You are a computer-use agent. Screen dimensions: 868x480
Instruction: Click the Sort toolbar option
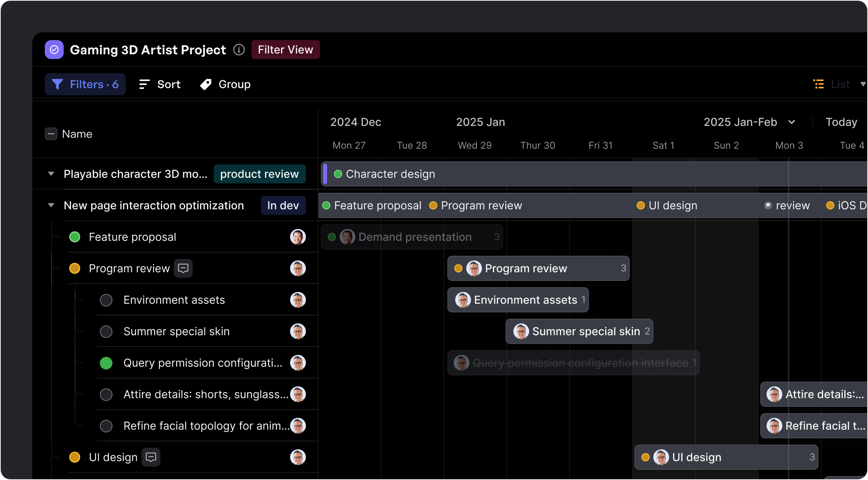pos(160,84)
